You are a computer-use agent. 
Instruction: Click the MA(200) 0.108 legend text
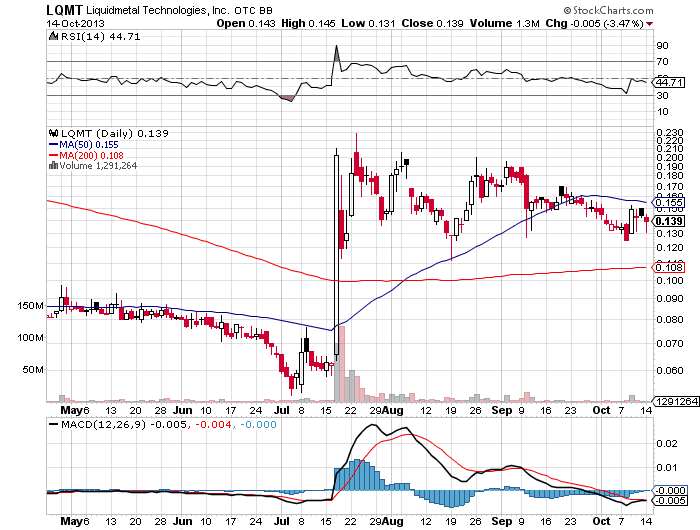(92, 155)
